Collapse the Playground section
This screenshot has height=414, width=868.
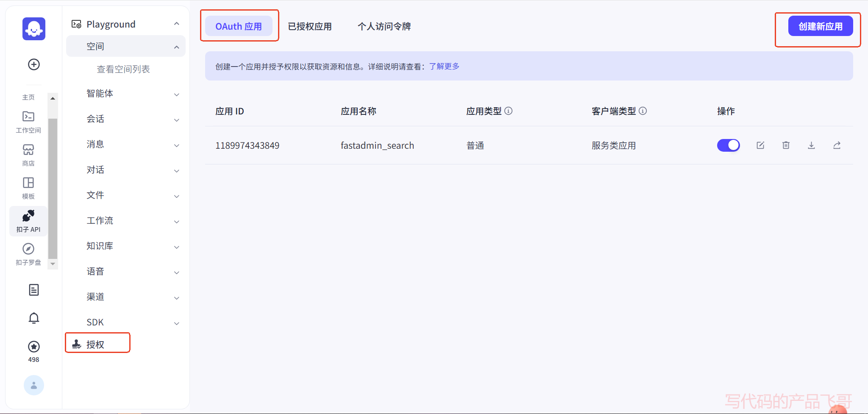tap(176, 24)
